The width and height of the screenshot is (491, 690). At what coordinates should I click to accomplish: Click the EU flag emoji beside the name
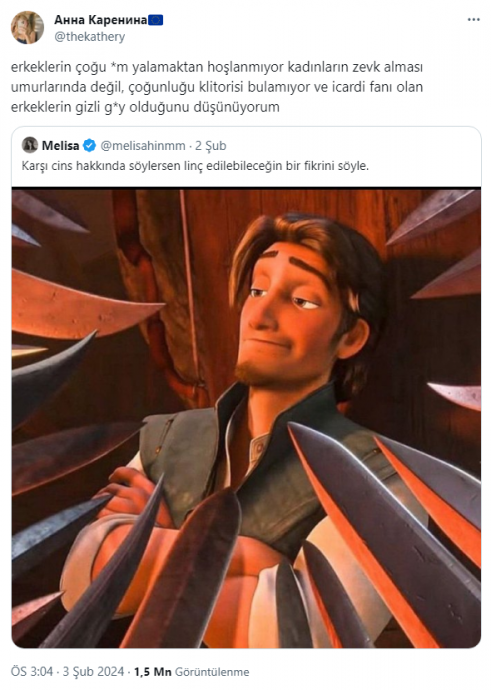156,20
